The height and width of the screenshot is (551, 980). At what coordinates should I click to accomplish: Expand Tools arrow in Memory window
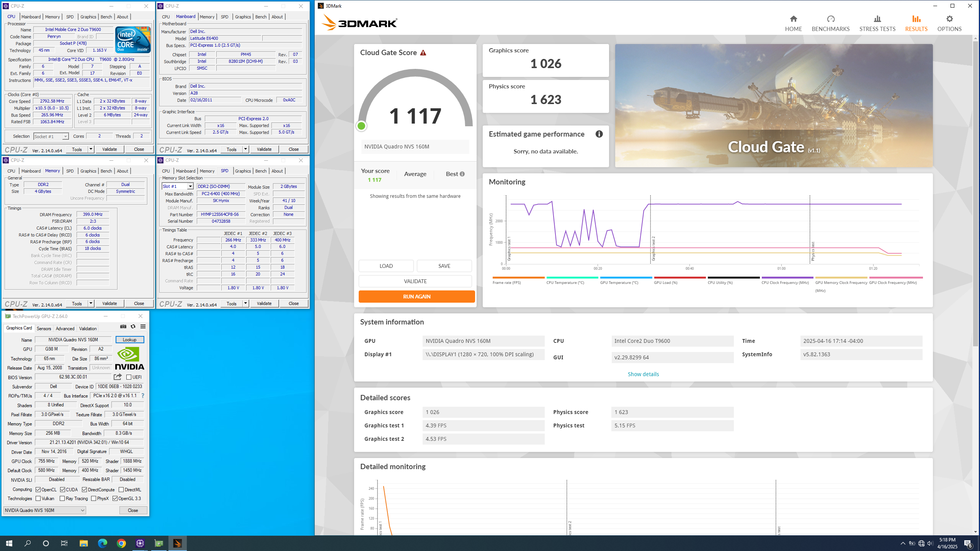(x=91, y=303)
